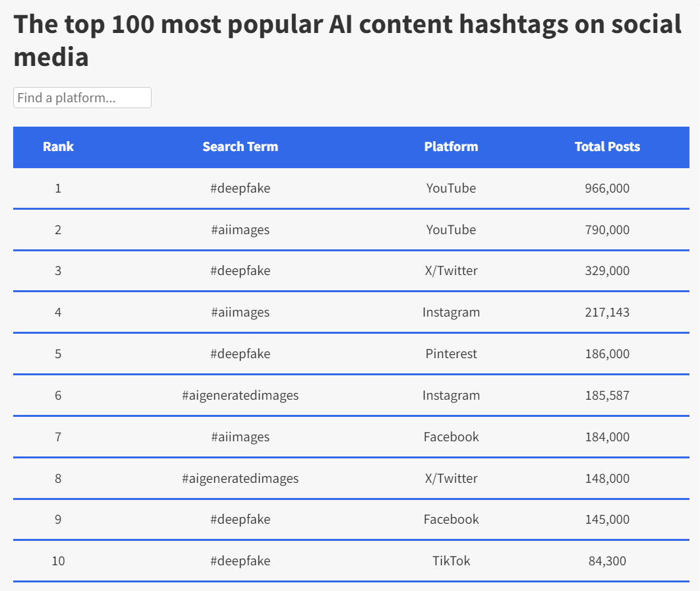
Task: Select #aigeneratedimages in rank 6 row
Action: pos(240,395)
